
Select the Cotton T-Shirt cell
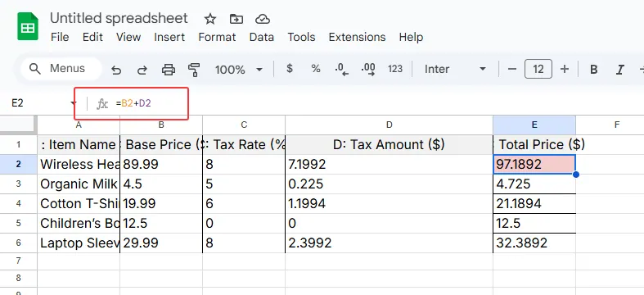pos(79,204)
